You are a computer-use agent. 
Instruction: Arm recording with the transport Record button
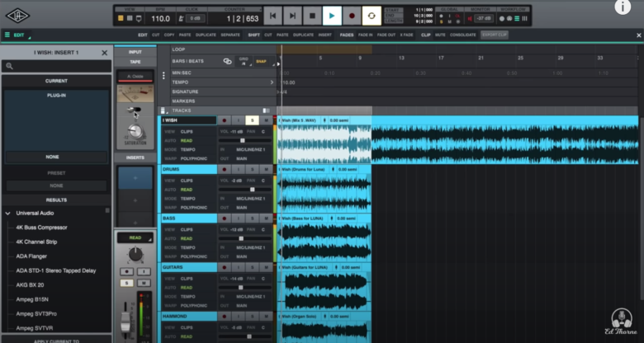click(352, 16)
